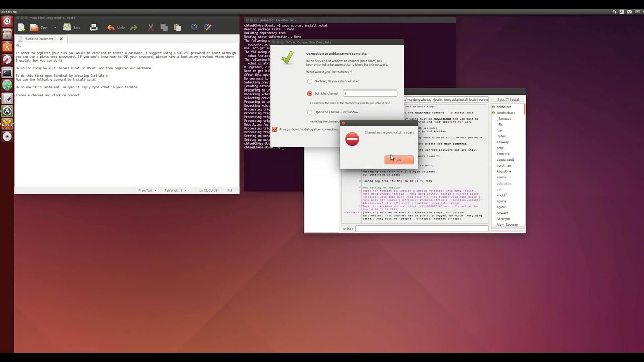Open Files manager in the launcher
Viewport: 644px width, 362px height.
point(7,34)
